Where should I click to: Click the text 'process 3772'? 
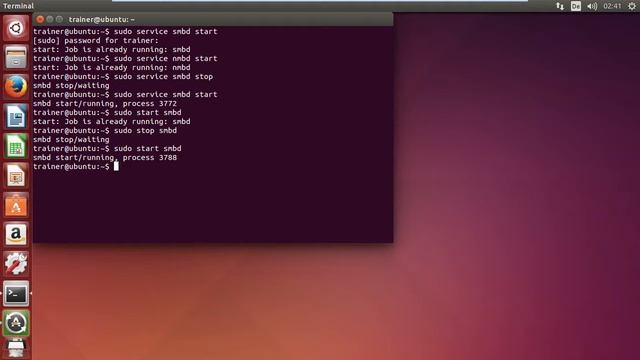(x=150, y=104)
